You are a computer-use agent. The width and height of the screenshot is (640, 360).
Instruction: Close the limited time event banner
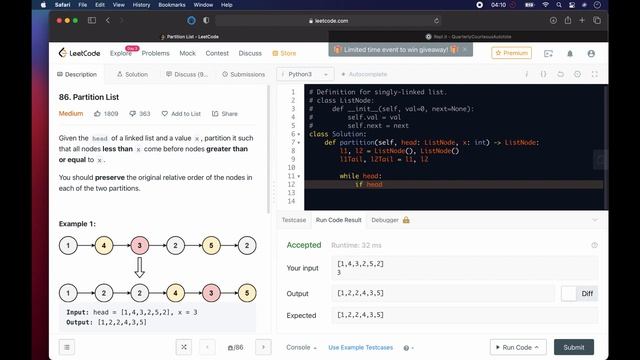(464, 49)
